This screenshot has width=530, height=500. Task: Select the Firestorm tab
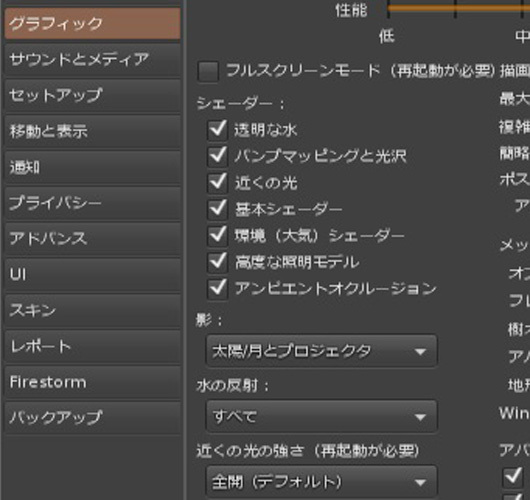point(92,382)
